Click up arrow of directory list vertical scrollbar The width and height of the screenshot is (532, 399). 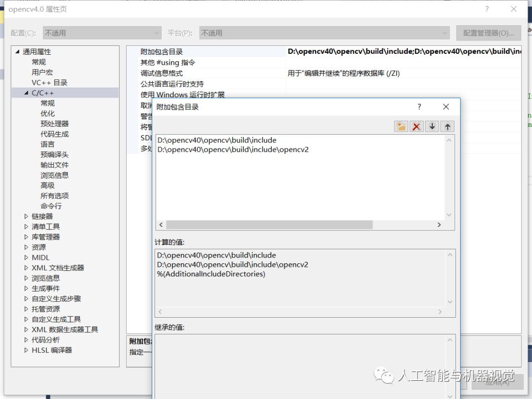(x=449, y=140)
